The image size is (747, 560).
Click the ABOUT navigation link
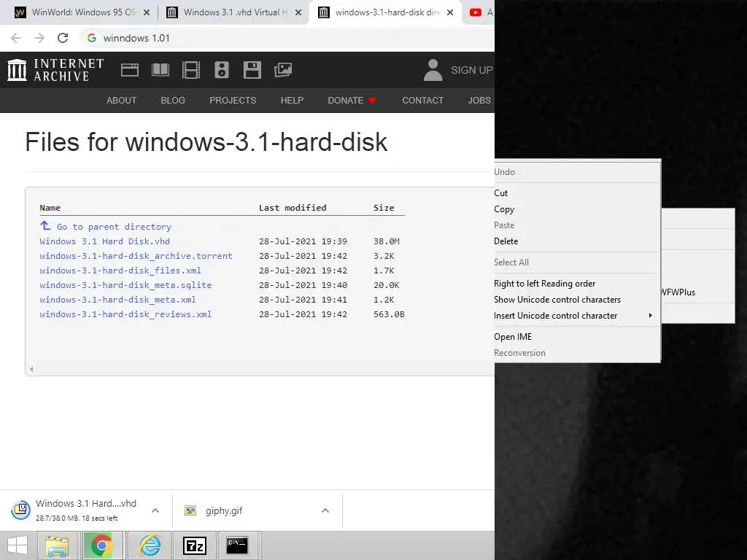(x=122, y=101)
